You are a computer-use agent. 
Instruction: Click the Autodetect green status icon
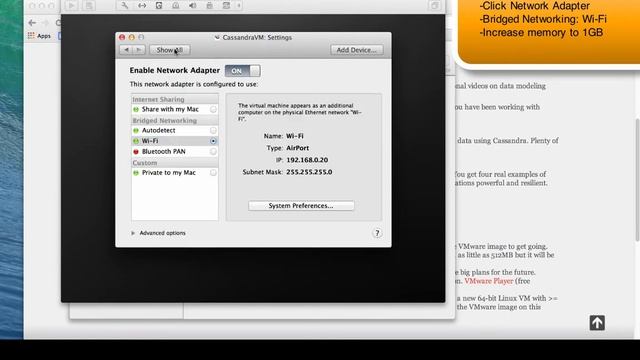click(136, 131)
